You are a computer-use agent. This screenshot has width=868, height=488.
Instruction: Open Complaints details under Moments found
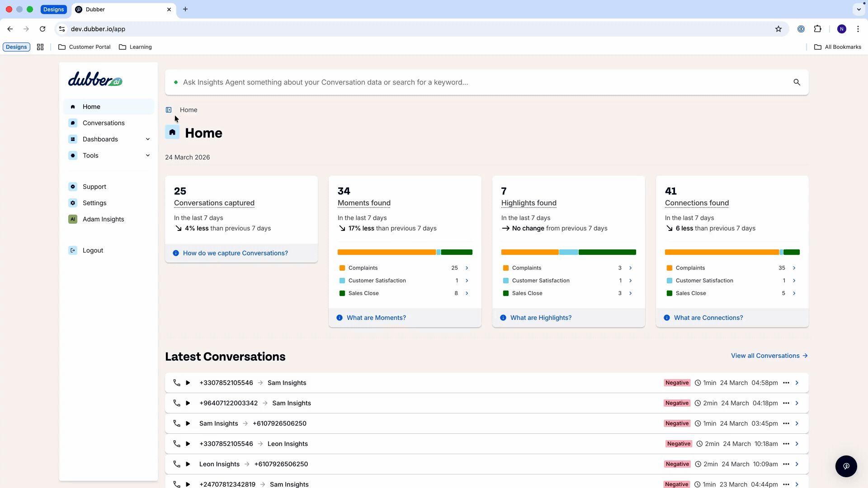tap(467, 268)
